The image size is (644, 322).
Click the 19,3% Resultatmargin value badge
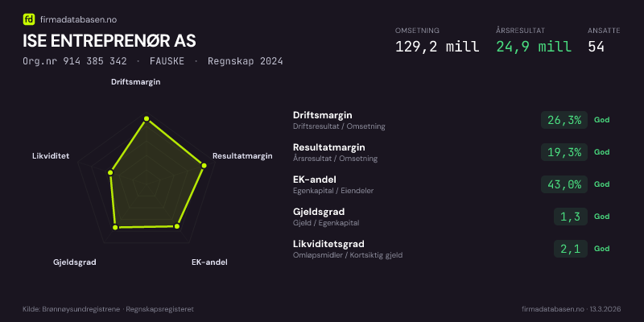564,152
